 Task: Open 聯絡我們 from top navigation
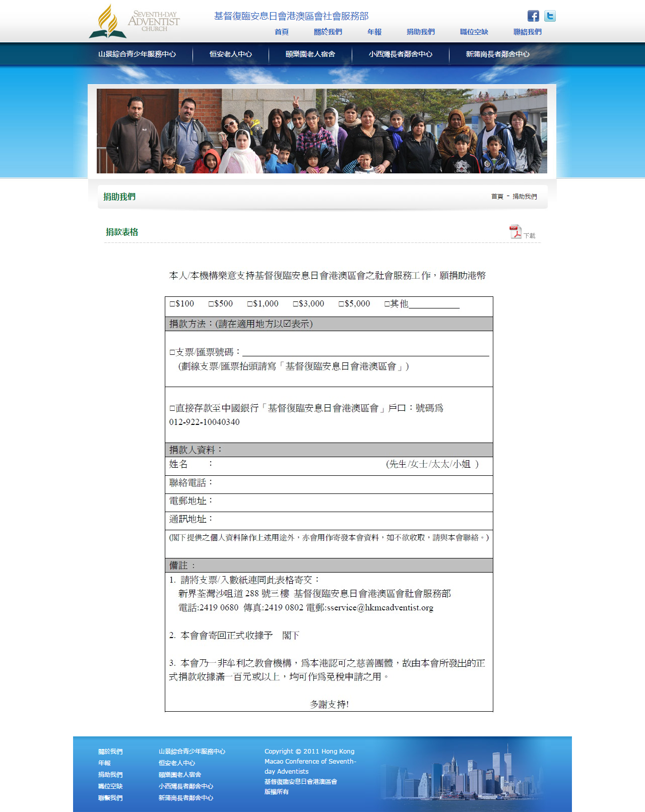pos(528,32)
